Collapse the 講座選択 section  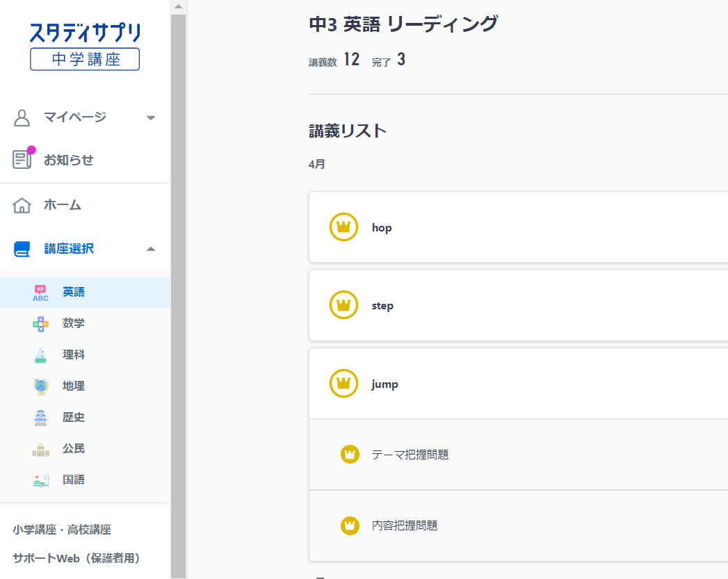pyautogui.click(x=150, y=248)
